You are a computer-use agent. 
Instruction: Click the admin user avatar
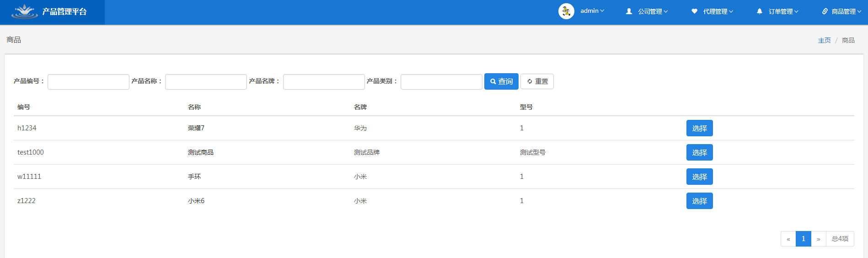pyautogui.click(x=566, y=11)
